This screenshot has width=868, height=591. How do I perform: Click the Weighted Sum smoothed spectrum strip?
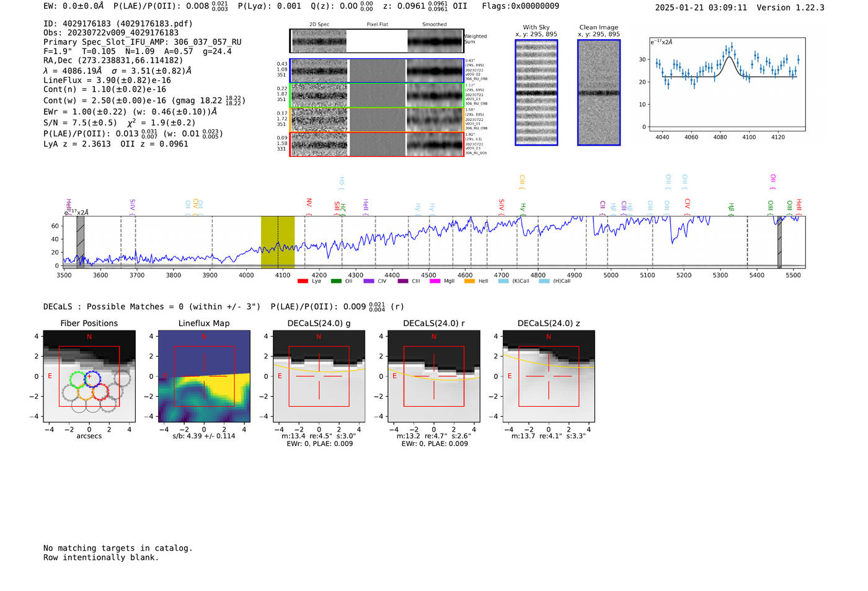tap(435, 42)
